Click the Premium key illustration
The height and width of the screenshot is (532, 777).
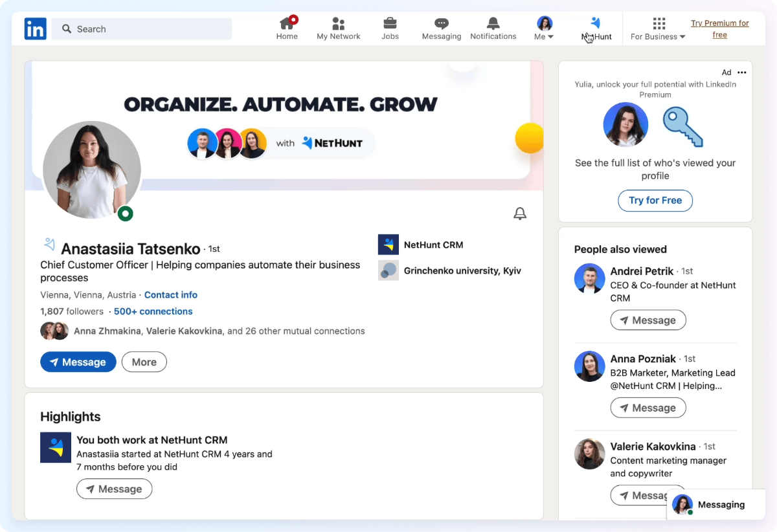coord(683,127)
